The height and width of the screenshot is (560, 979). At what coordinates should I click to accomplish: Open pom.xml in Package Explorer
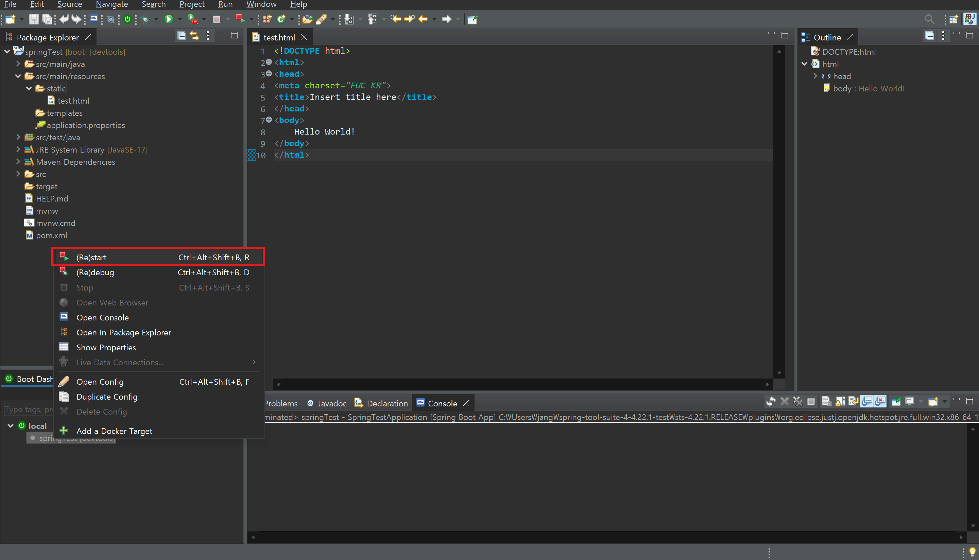[51, 235]
